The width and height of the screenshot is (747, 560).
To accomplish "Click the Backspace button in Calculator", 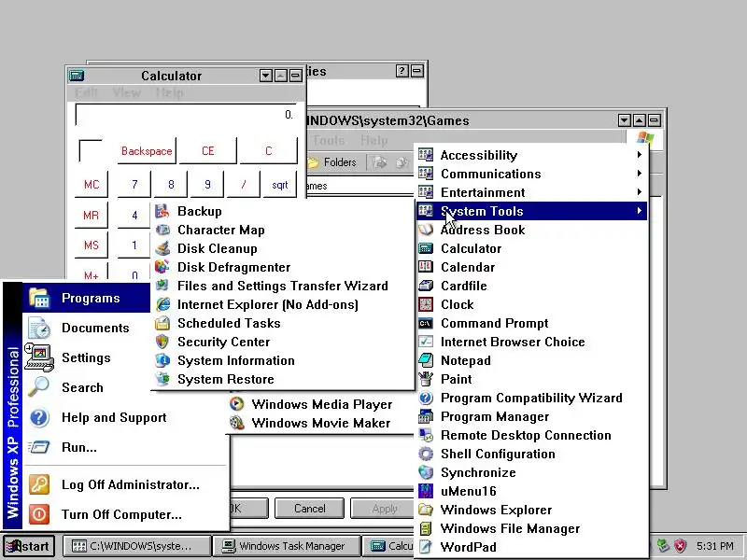I will (x=147, y=151).
